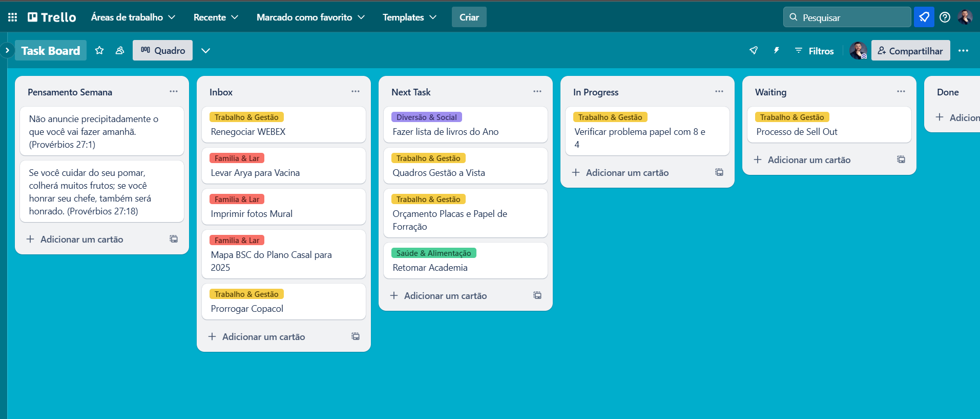Click the Power-Ups rocket icon

coord(754,50)
